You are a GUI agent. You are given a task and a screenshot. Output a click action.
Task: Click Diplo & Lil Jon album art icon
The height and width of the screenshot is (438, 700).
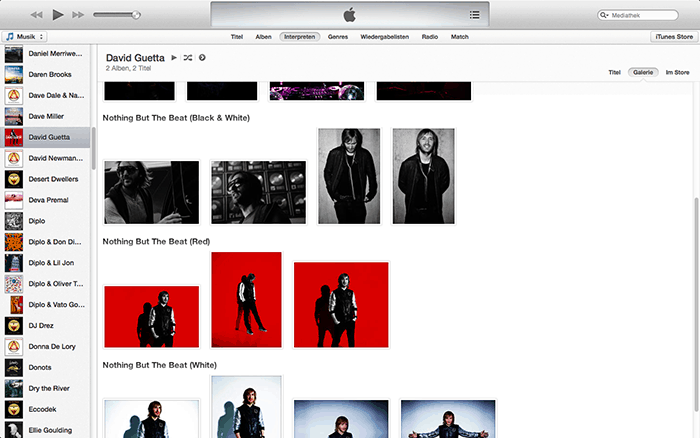(14, 263)
